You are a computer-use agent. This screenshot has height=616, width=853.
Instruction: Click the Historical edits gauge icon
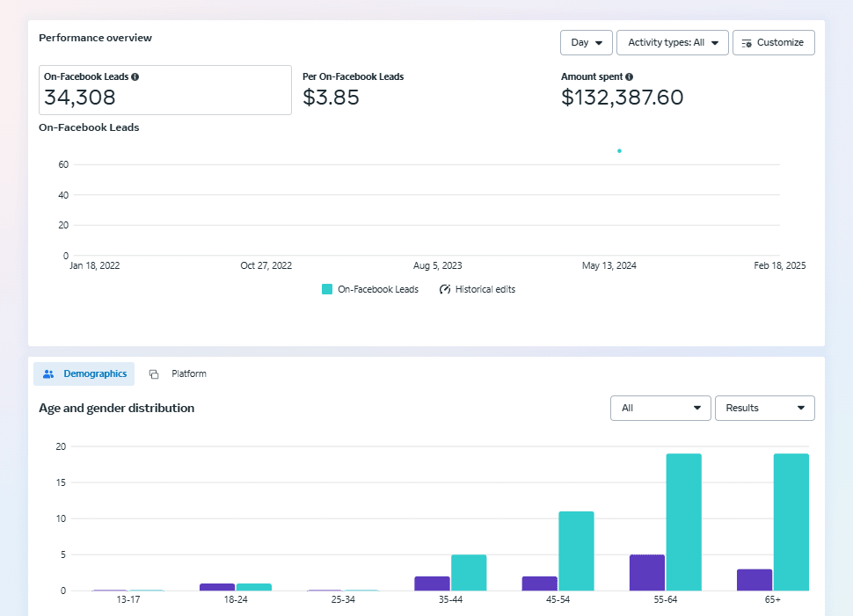(x=445, y=289)
